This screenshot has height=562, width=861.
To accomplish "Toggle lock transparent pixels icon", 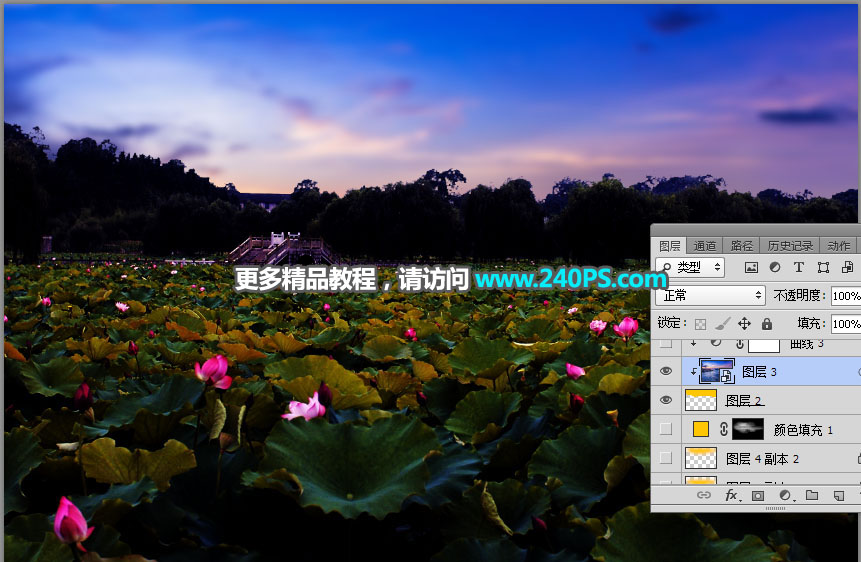I will point(700,324).
